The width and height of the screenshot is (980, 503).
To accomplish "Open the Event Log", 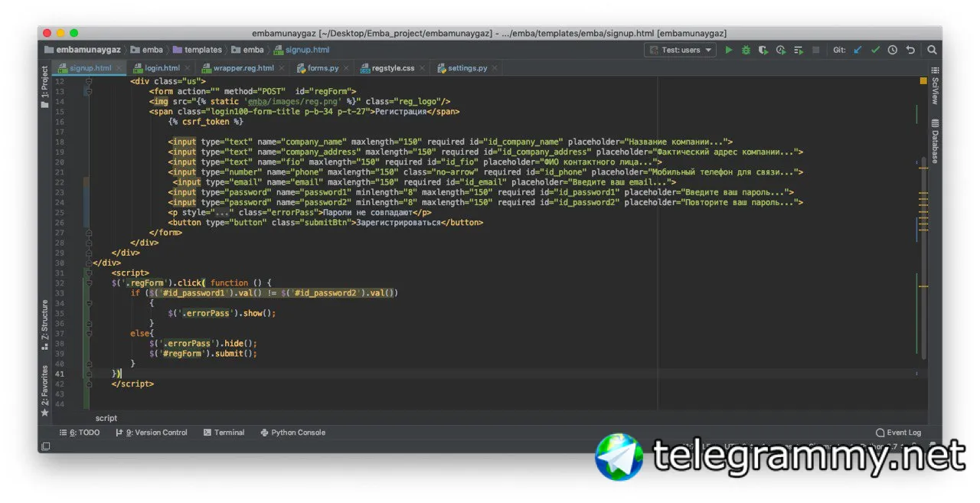I will click(x=898, y=433).
